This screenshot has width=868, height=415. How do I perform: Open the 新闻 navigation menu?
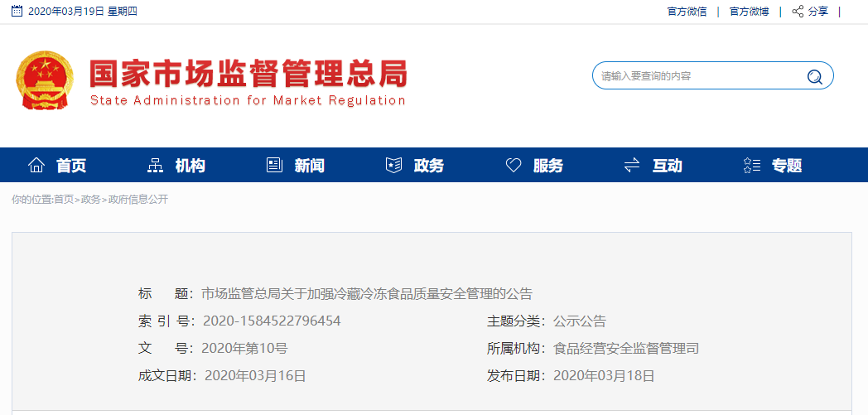[x=310, y=166]
